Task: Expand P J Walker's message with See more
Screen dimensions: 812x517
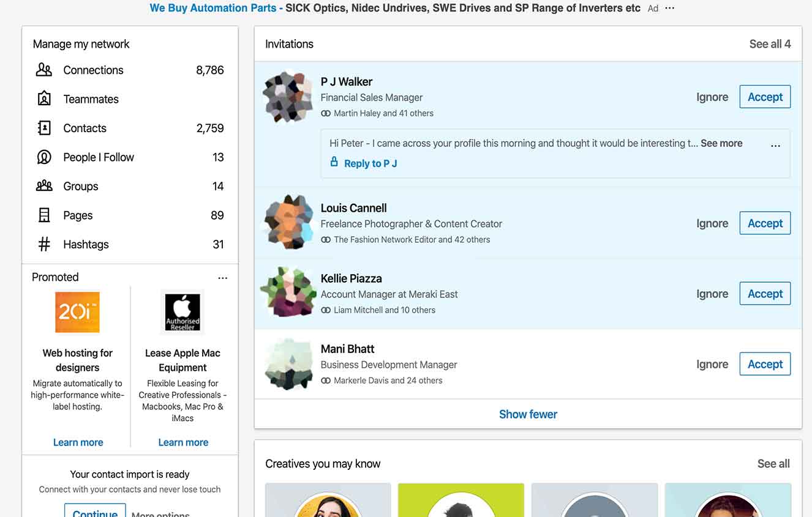Action: (721, 143)
